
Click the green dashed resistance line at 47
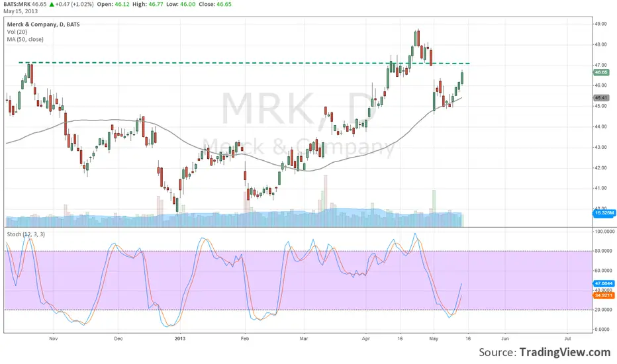click(x=244, y=63)
